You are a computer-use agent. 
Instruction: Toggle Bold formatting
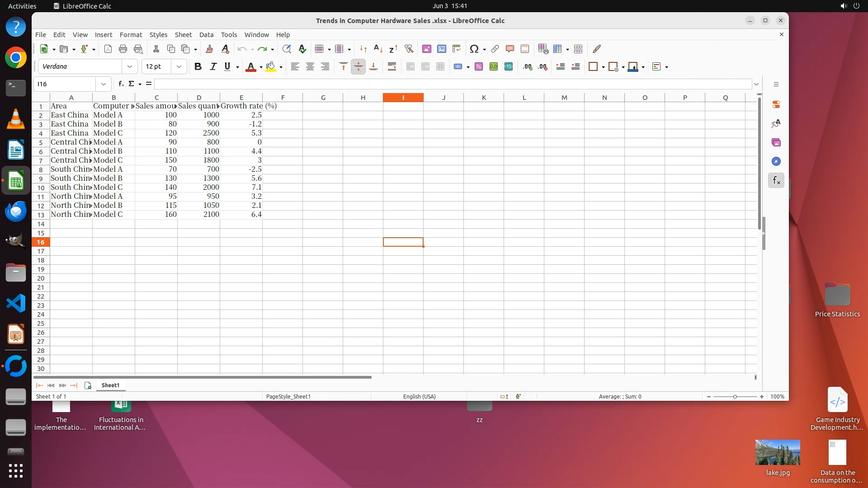198,66
